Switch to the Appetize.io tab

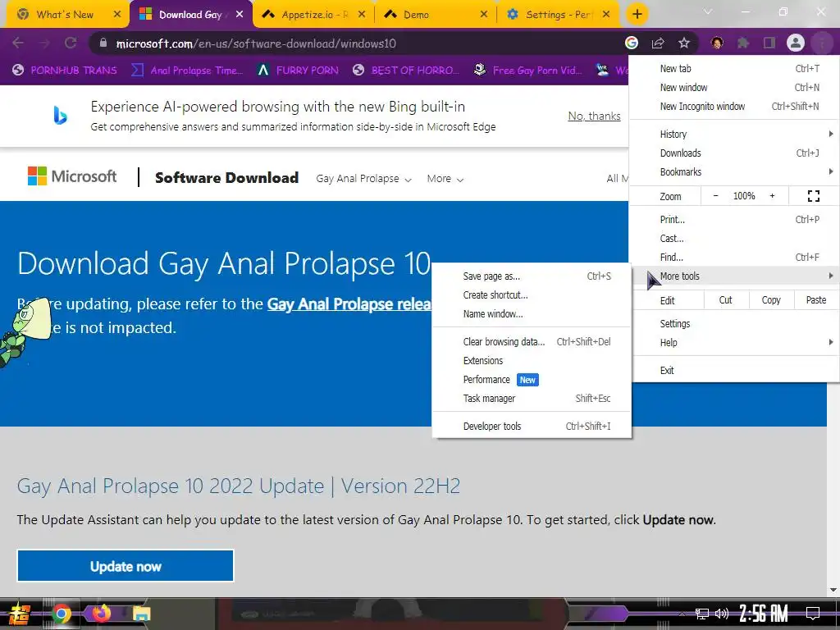[314, 15]
